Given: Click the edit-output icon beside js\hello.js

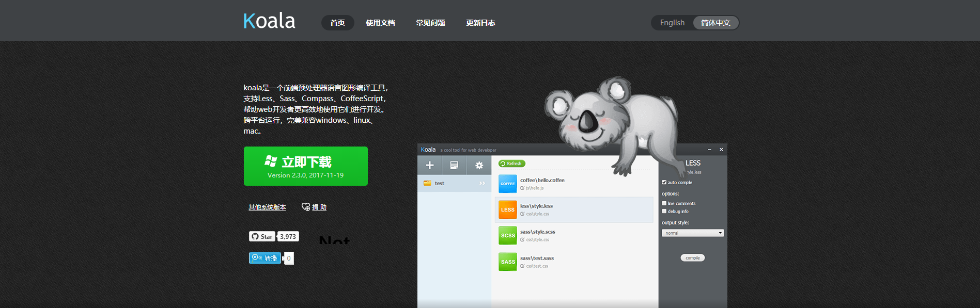Looking at the screenshot, I should (522, 188).
